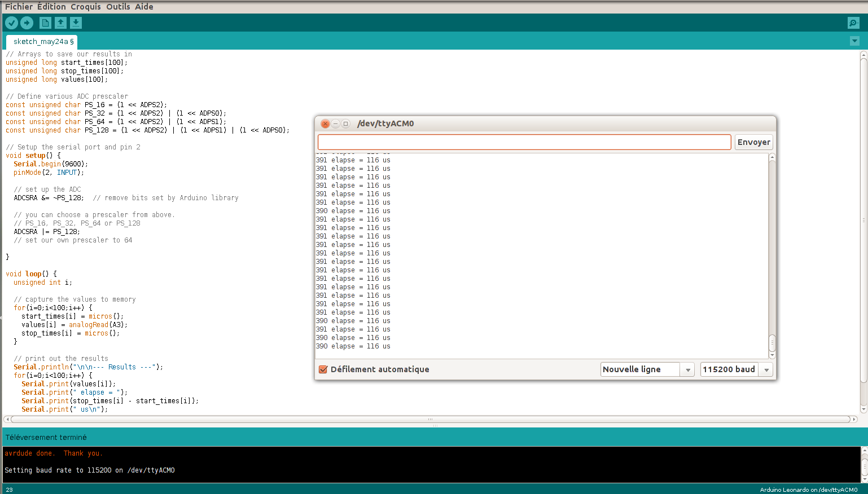This screenshot has width=868, height=494.
Task: Open a sketch with the up-arrow icon
Action: coord(60,23)
